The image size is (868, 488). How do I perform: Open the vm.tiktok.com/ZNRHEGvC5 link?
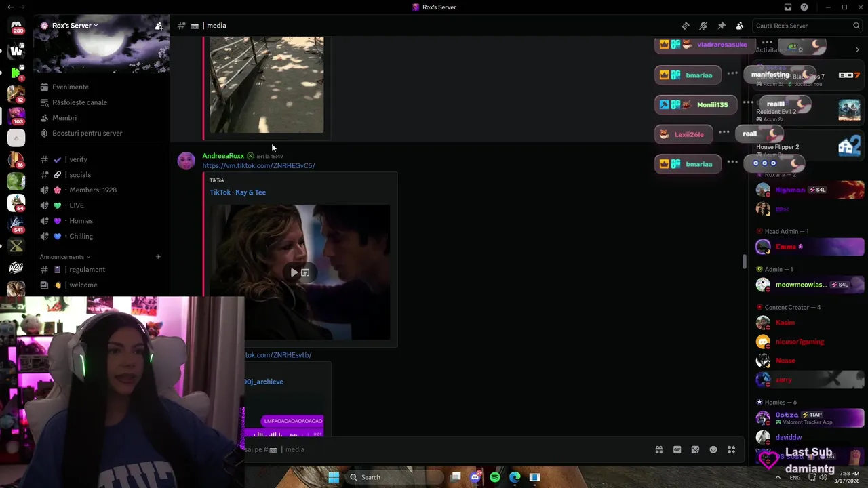(258, 165)
